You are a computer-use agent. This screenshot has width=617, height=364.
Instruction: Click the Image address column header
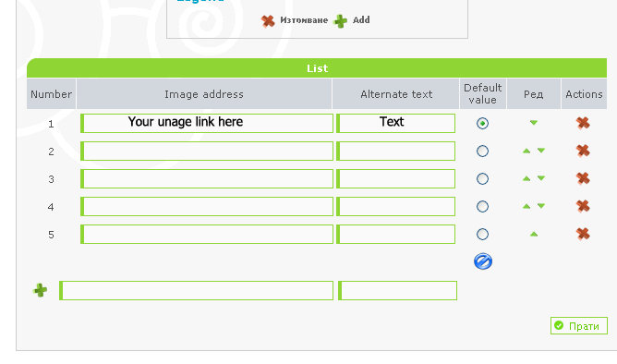204,94
